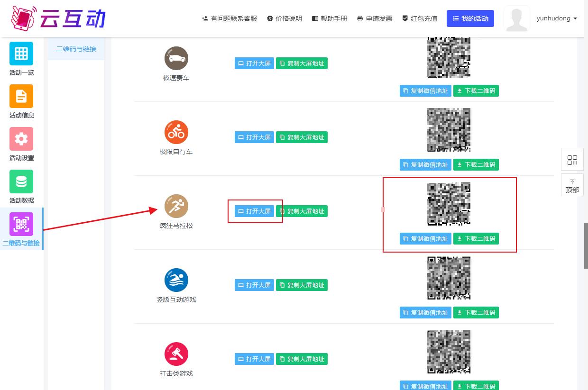Click the page vertical scrollbar thumb

coord(586,245)
